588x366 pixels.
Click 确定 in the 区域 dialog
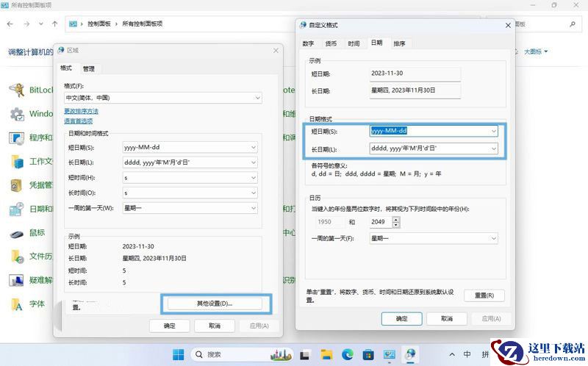tap(170, 326)
